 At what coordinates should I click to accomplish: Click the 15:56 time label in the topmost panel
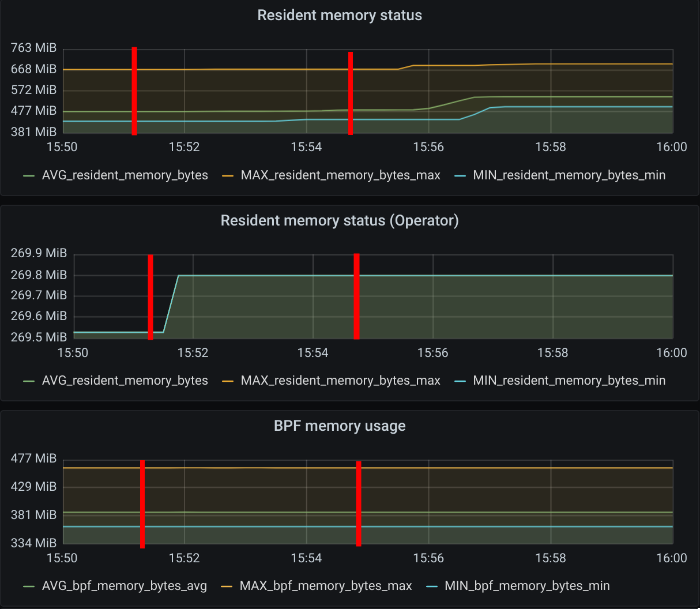coord(428,147)
